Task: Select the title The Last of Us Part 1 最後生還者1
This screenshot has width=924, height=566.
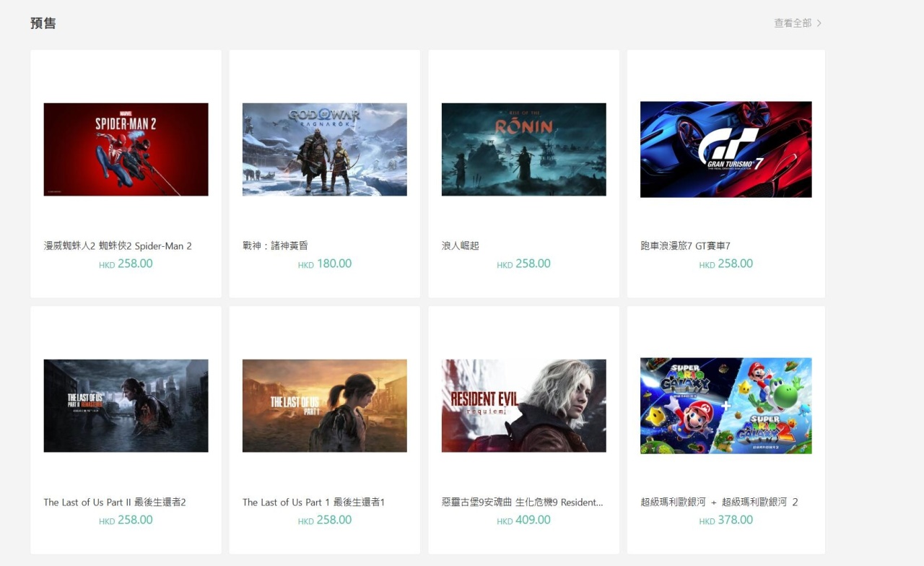Action: [x=313, y=502]
